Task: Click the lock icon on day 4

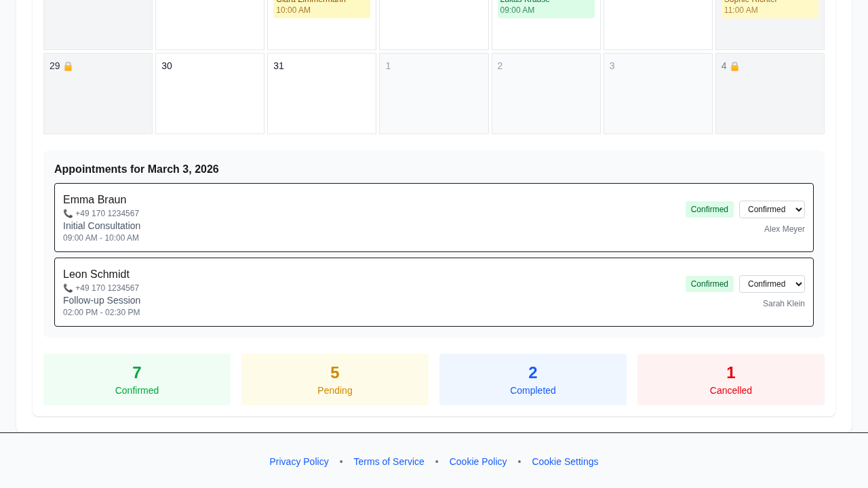Action: (x=734, y=66)
